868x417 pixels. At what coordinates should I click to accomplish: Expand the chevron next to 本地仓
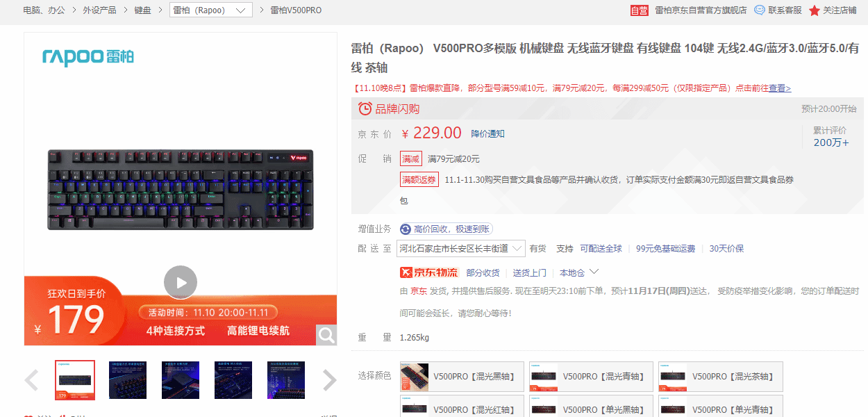pyautogui.click(x=594, y=272)
